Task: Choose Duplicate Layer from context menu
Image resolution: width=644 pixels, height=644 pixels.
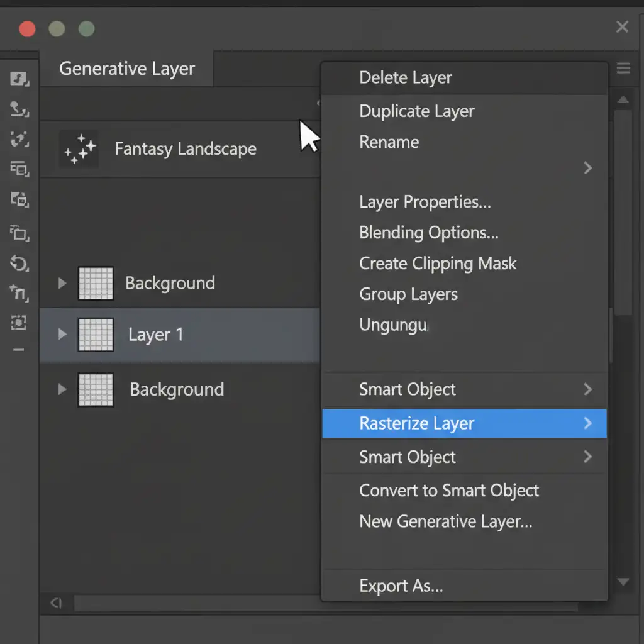Action: coord(416,111)
